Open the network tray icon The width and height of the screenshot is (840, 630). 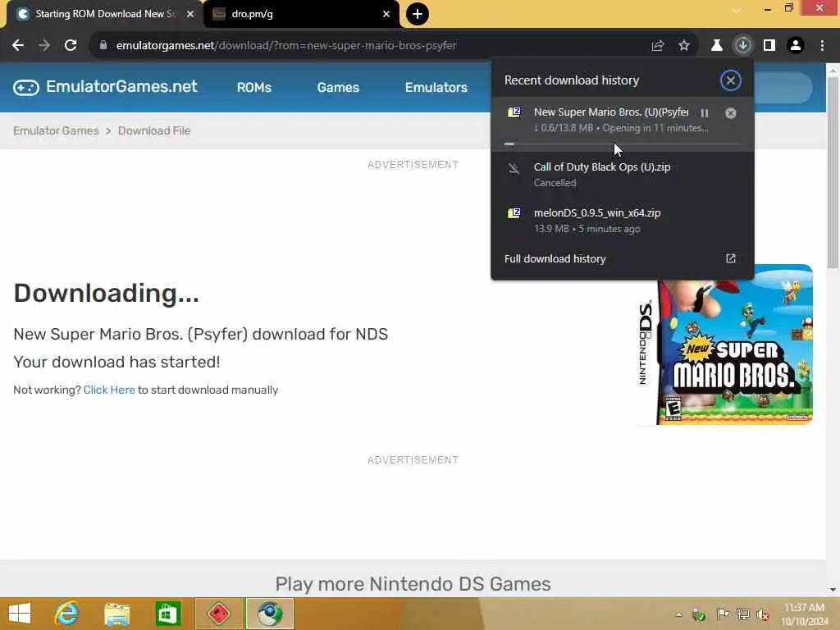(742, 614)
